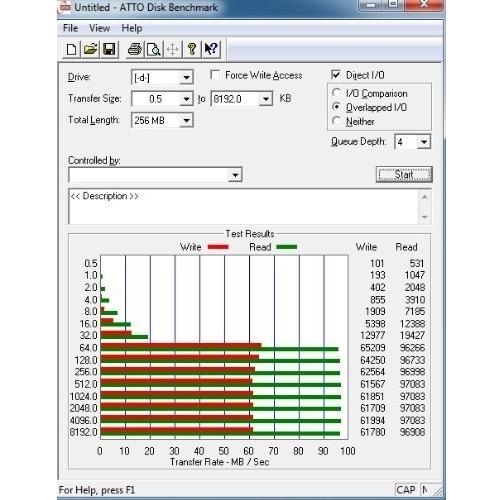Enable the Force Write Access checkbox
Screen dimensions: 500x500
click(215, 75)
